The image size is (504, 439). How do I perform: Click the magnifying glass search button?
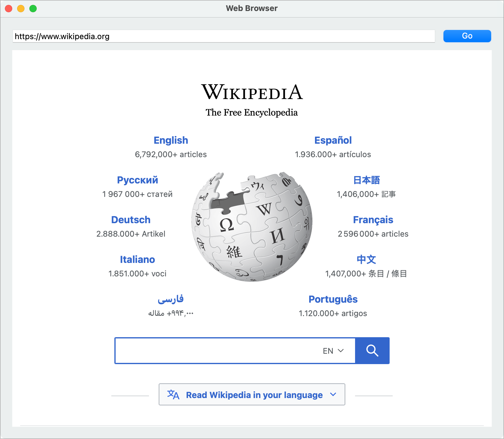(372, 351)
